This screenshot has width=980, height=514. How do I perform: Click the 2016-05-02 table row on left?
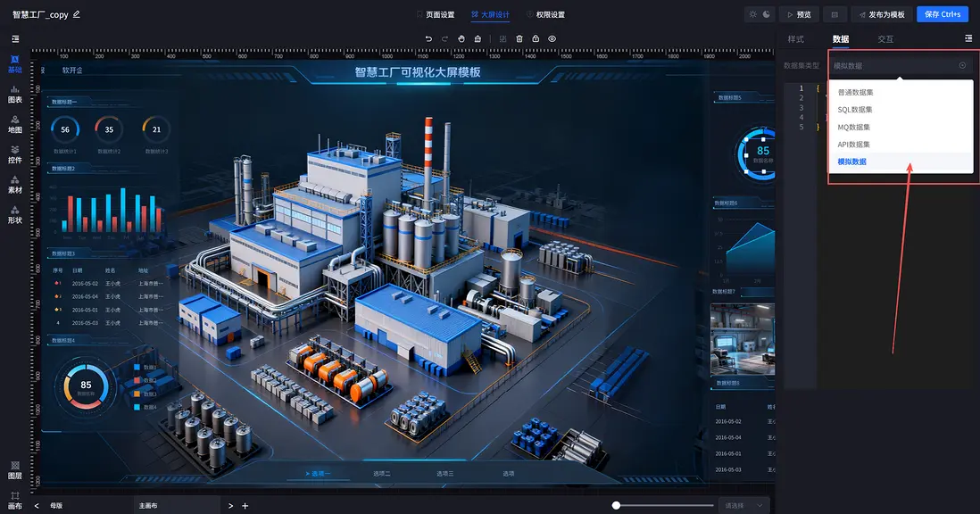pos(107,284)
